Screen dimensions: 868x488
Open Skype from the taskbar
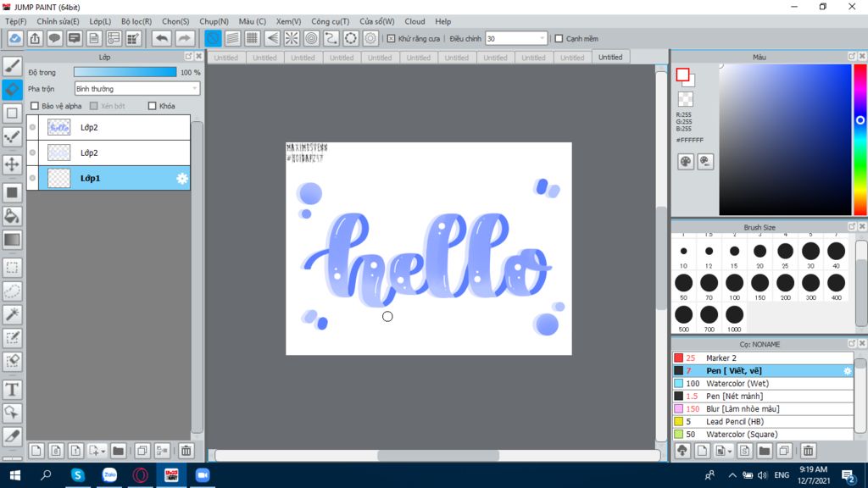[x=78, y=474]
